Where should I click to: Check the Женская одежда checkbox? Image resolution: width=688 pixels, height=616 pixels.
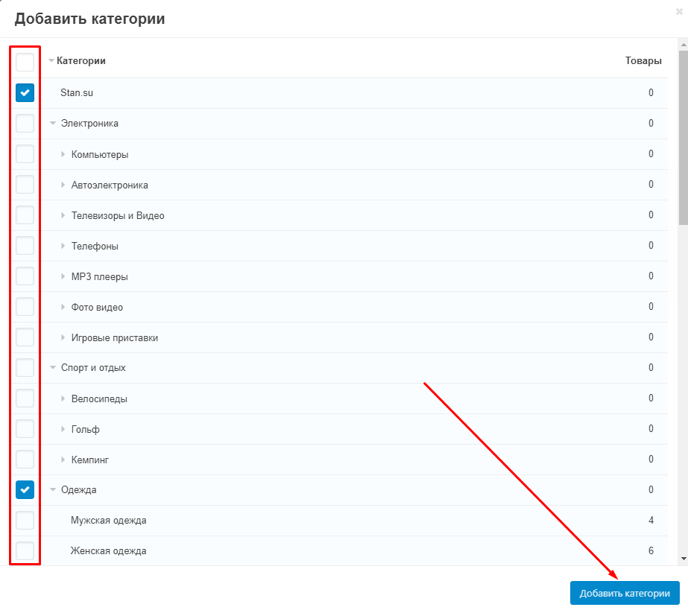(x=25, y=550)
